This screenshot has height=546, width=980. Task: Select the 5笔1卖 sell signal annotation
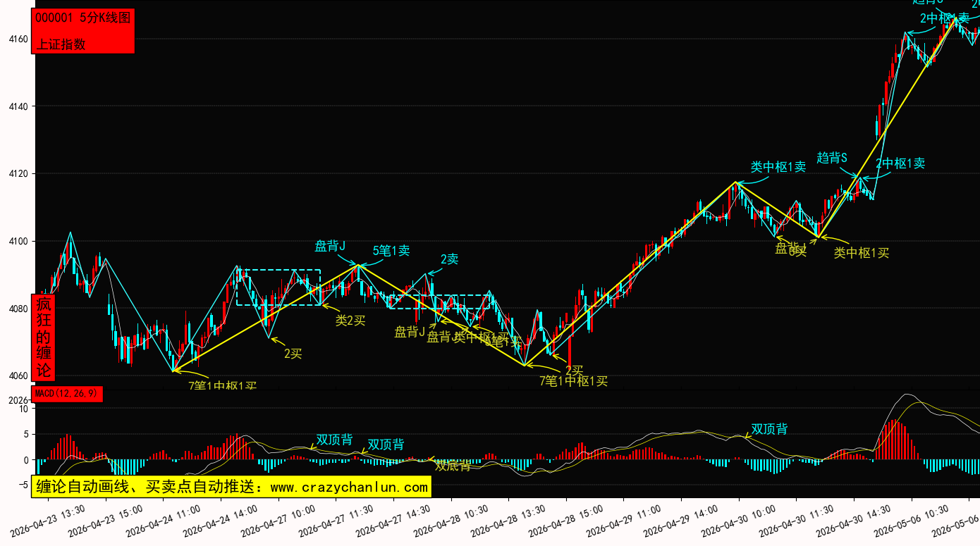(x=391, y=250)
